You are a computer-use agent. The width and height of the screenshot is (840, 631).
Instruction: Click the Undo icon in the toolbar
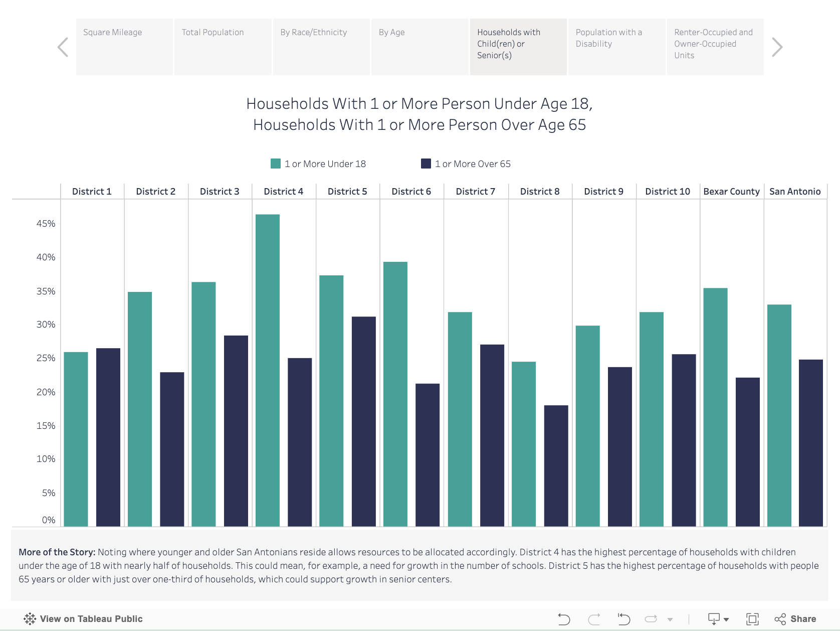tap(564, 619)
